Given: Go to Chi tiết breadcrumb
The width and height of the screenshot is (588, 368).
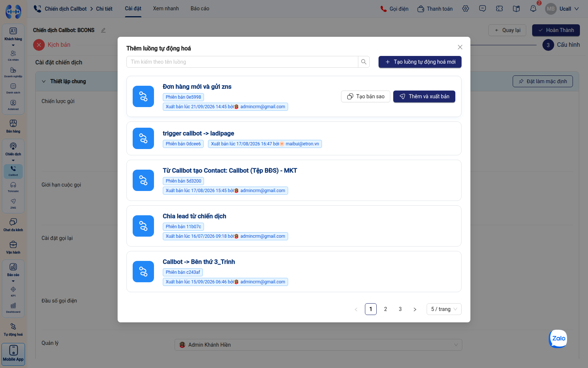Looking at the screenshot, I should point(104,9).
